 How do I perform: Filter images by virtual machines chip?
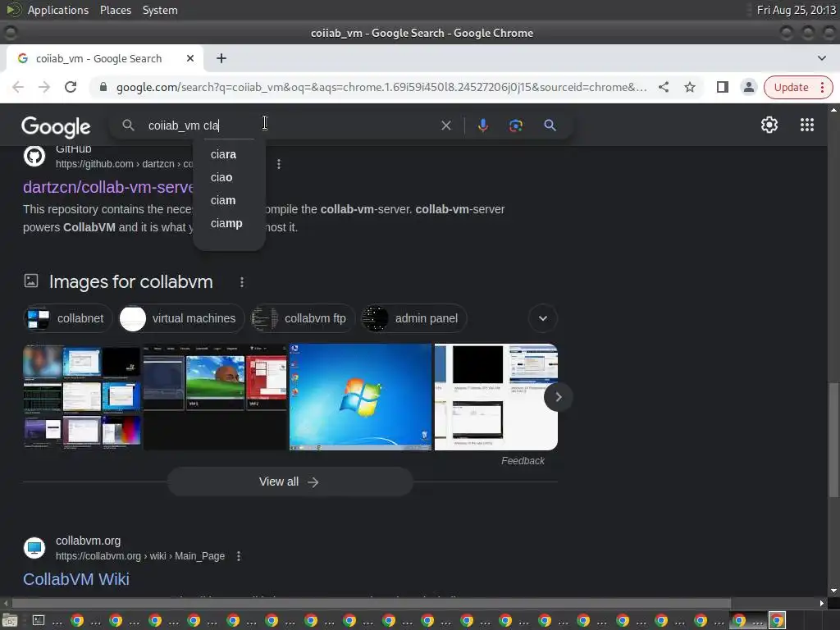click(x=181, y=318)
